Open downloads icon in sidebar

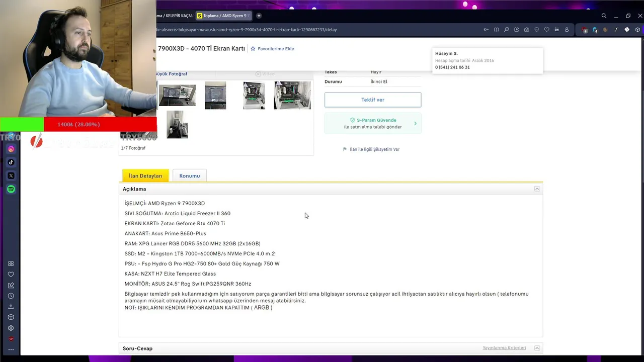11,306
